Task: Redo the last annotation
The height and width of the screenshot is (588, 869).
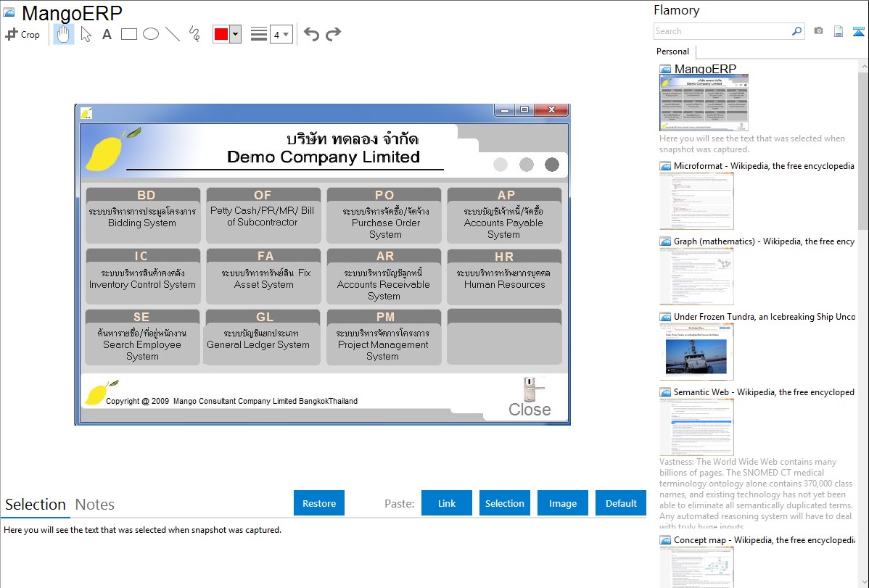Action: tap(333, 34)
